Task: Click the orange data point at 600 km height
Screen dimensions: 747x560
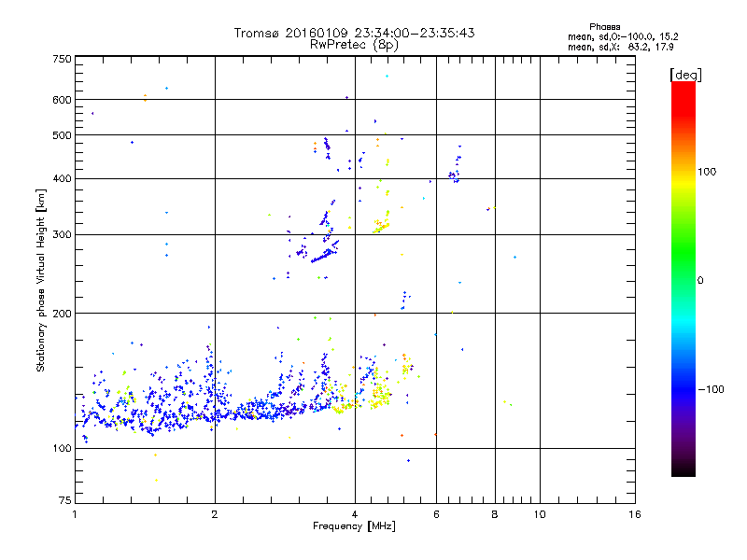Action: [x=146, y=98]
